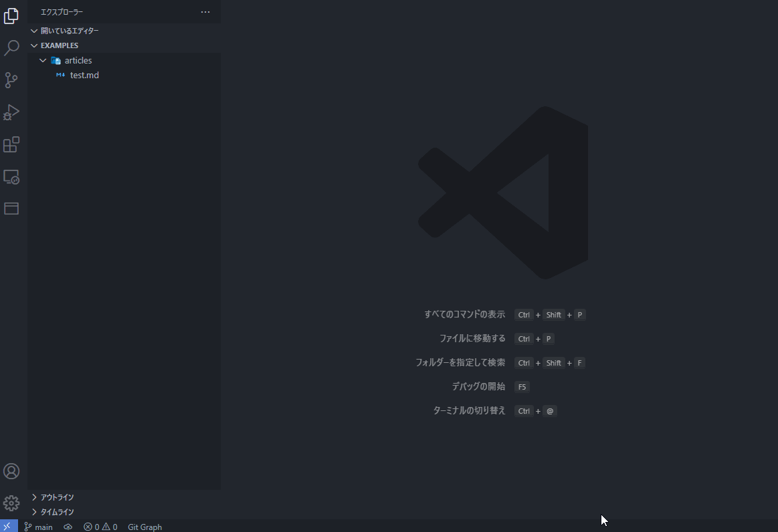Click the @ key label

(550, 411)
